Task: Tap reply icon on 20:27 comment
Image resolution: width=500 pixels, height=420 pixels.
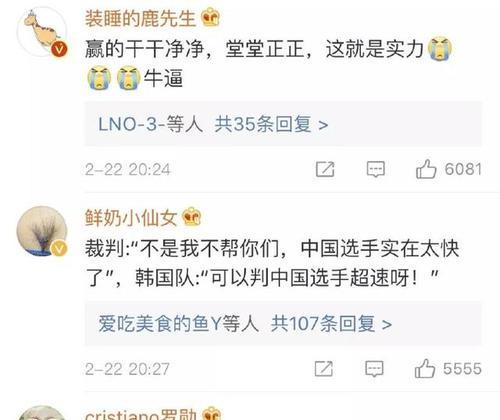Action: [x=374, y=369]
